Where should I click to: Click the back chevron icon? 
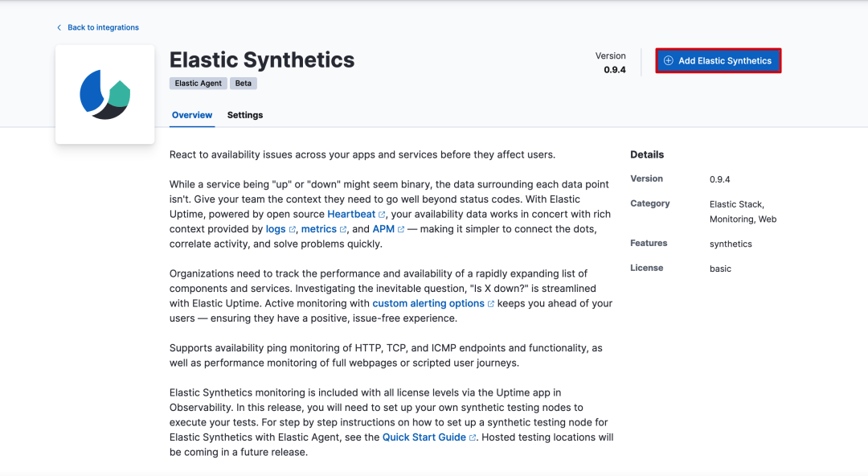59,27
